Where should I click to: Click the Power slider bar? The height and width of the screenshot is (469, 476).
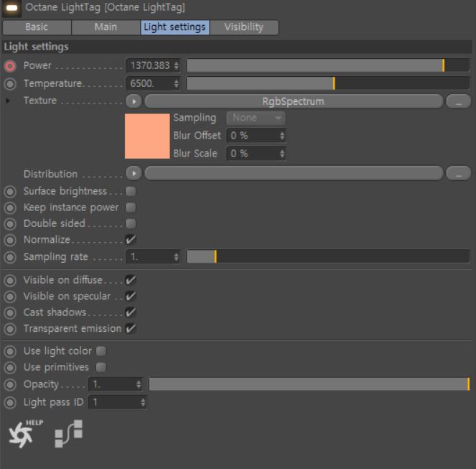[x=328, y=65]
